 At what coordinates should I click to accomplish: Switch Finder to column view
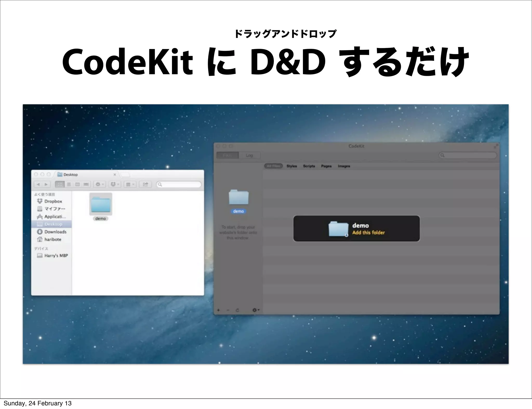point(77,185)
